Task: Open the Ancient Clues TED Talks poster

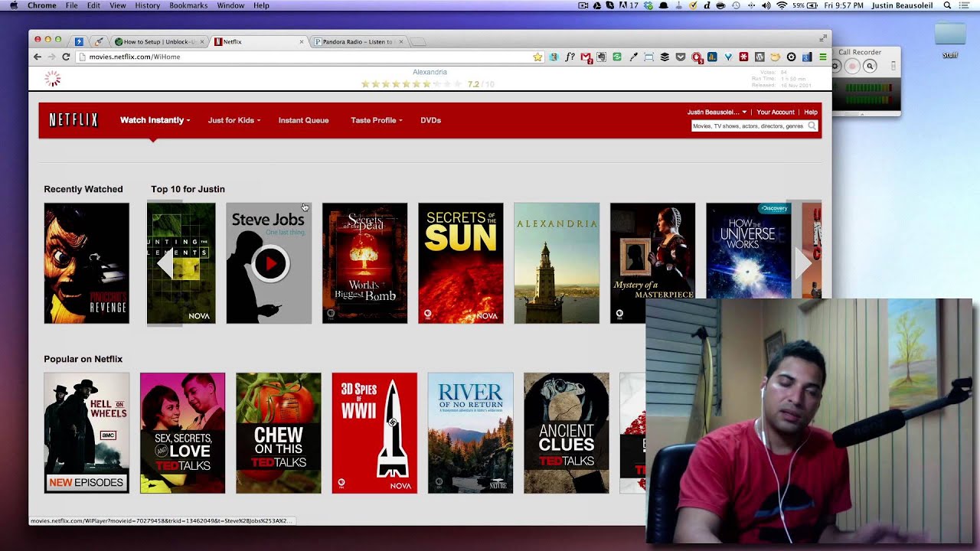Action: 567,433
